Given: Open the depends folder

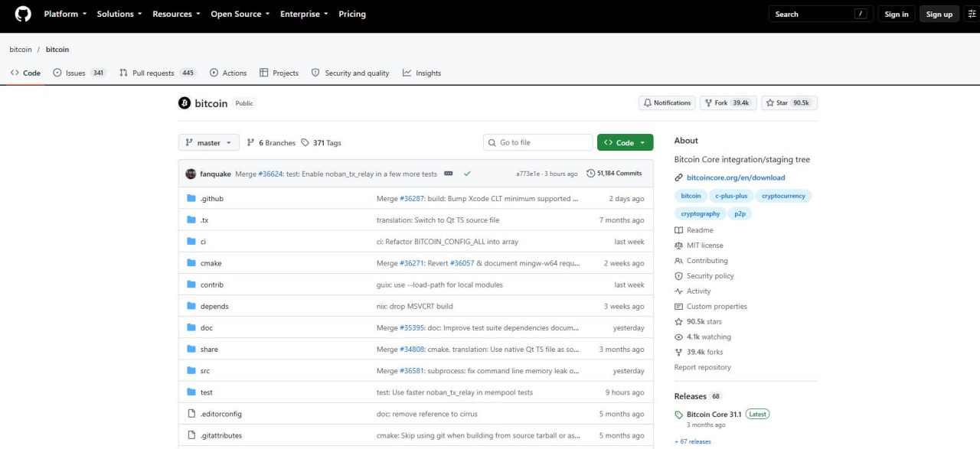Looking at the screenshot, I should point(214,306).
